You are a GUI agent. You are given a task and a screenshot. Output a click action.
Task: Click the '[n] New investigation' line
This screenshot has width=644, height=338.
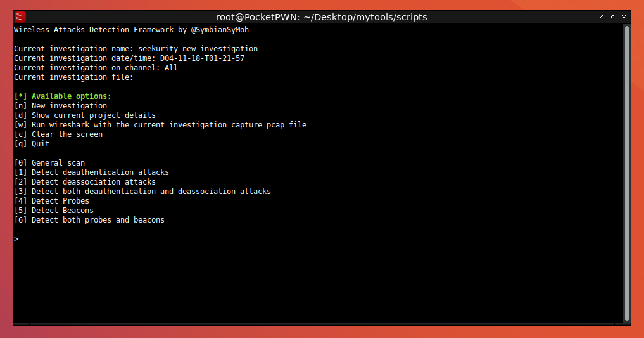(x=60, y=106)
